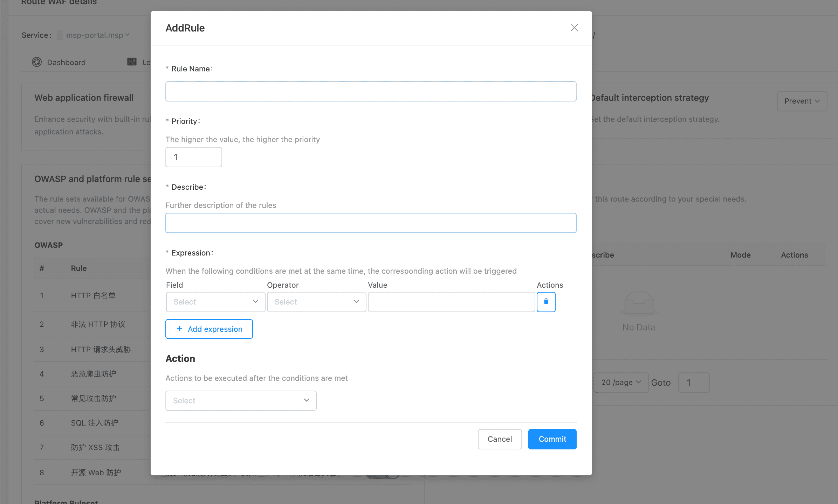Click the book icon next to Lo tab
This screenshot has height=504, width=838.
tap(132, 62)
